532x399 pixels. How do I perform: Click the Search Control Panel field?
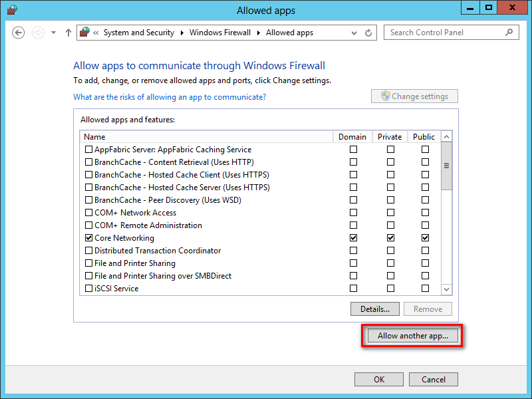point(442,32)
